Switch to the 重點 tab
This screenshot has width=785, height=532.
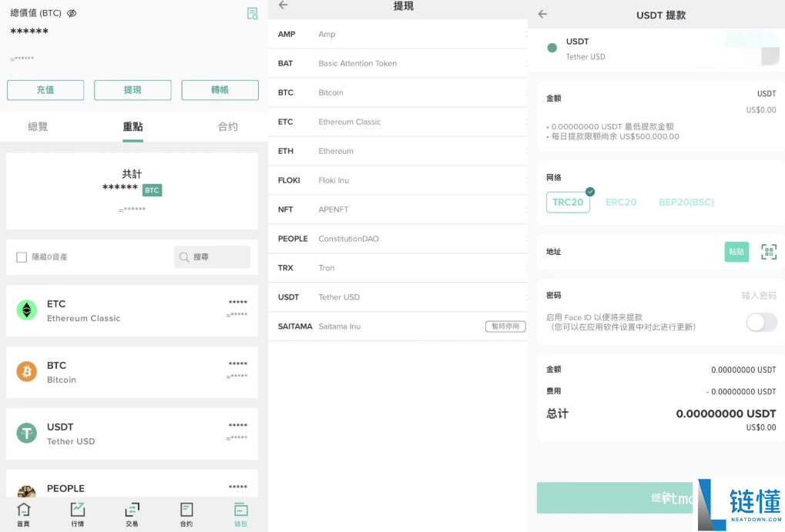pos(133,126)
